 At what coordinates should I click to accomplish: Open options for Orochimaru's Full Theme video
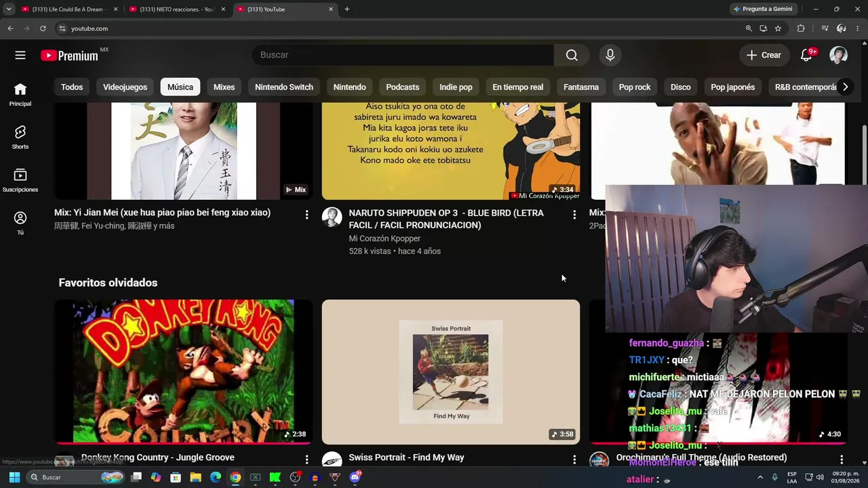(842, 460)
